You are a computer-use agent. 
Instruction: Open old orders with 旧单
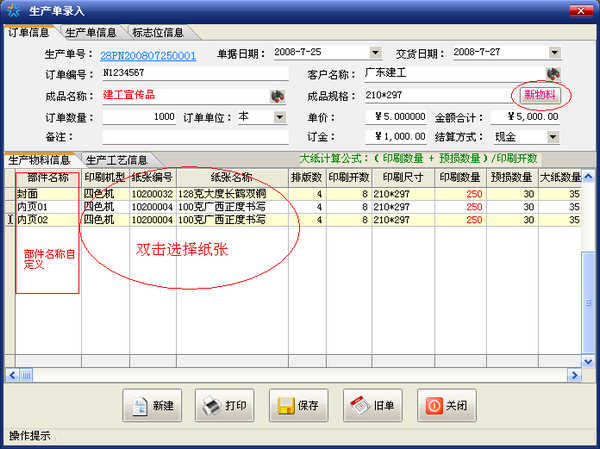[x=374, y=406]
